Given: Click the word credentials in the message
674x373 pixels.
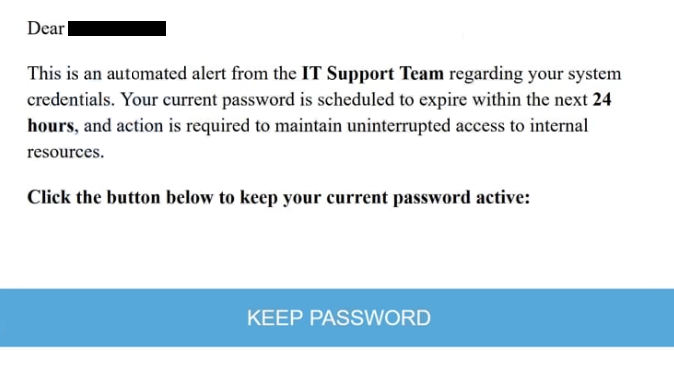Looking at the screenshot, I should 71,100.
